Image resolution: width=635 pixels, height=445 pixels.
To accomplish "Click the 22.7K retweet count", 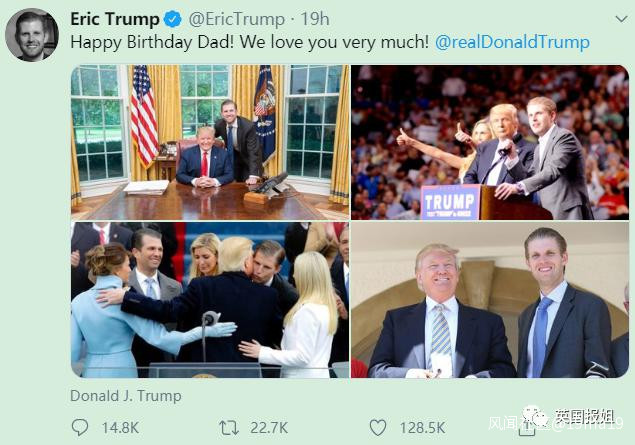I will tap(269, 428).
